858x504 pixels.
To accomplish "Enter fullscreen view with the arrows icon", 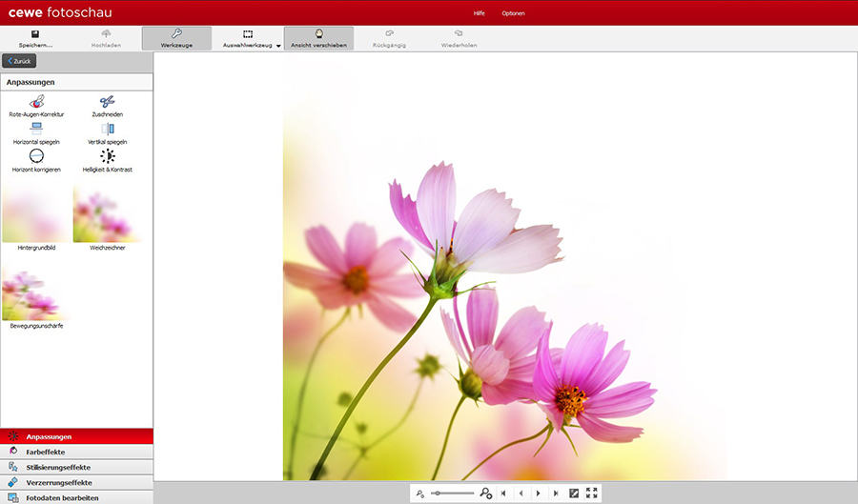I will click(x=592, y=493).
